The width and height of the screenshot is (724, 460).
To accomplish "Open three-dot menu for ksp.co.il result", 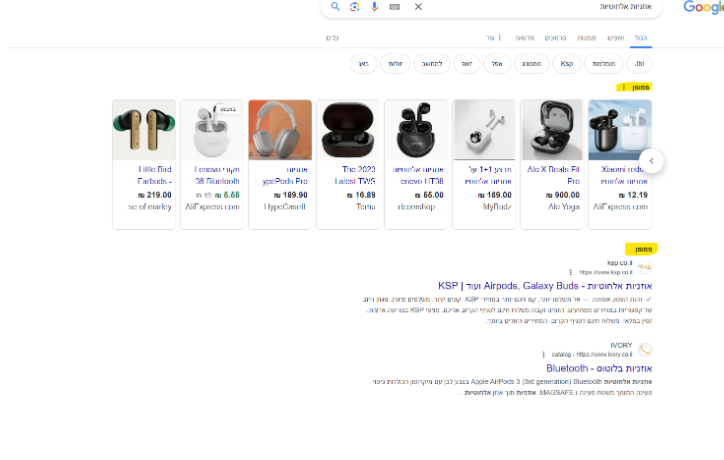I will [x=571, y=272].
